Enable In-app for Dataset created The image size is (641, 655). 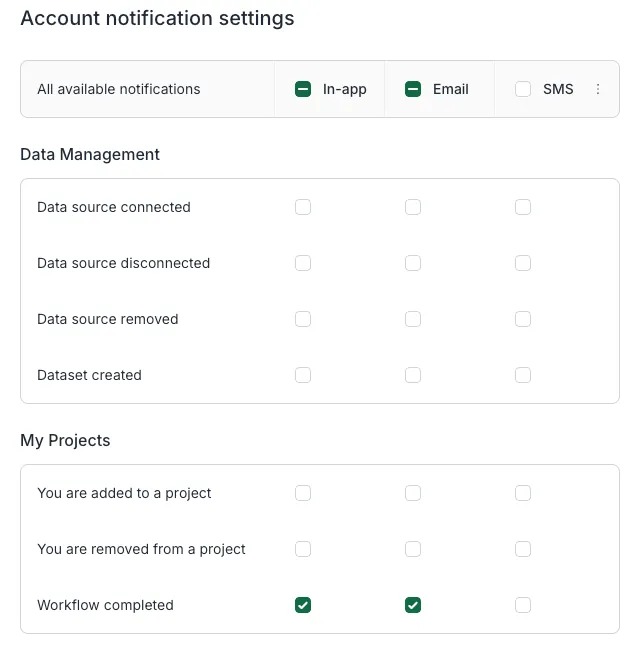303,375
